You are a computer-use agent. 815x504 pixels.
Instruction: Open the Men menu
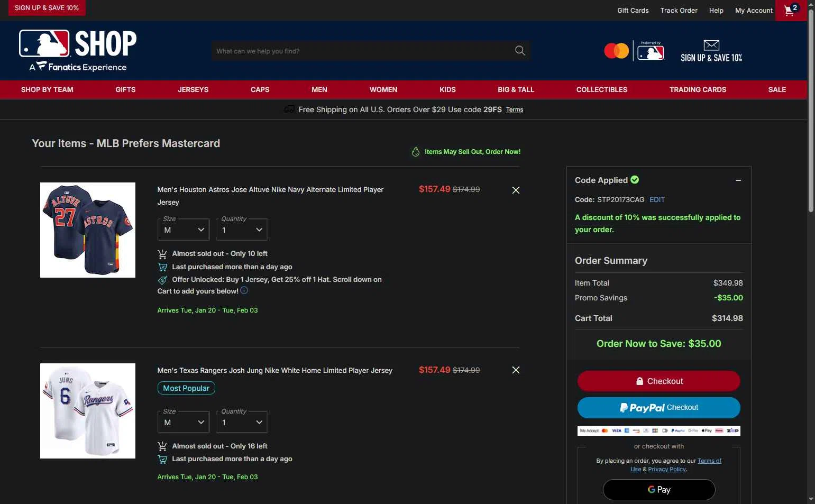[319, 89]
